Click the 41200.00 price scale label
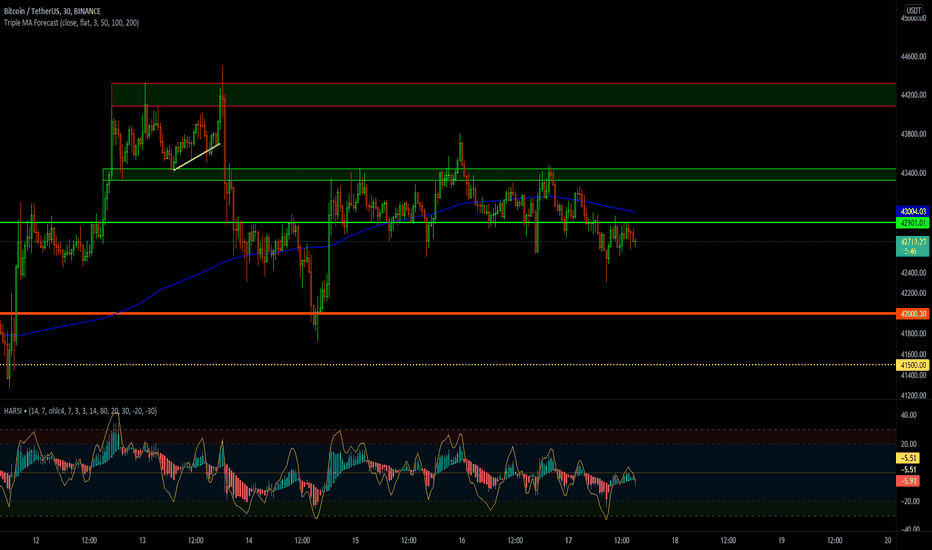The image size is (932, 550). 913,395
